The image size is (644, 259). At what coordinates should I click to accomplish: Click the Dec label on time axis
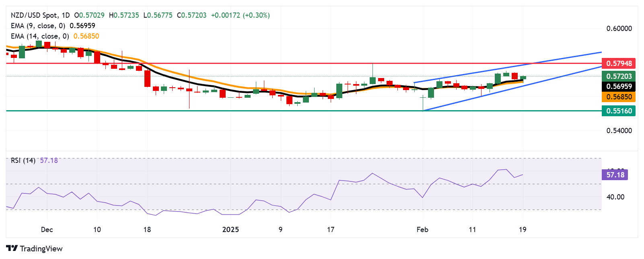tap(47, 230)
